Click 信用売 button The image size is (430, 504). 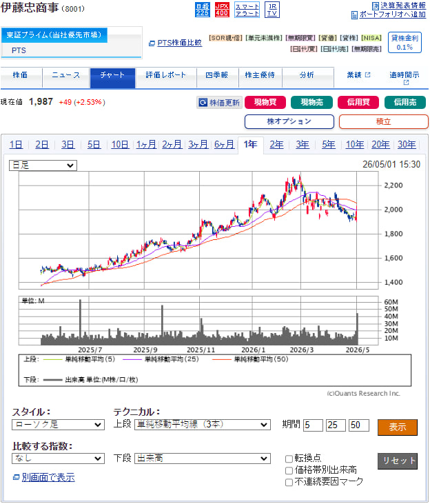coord(405,103)
